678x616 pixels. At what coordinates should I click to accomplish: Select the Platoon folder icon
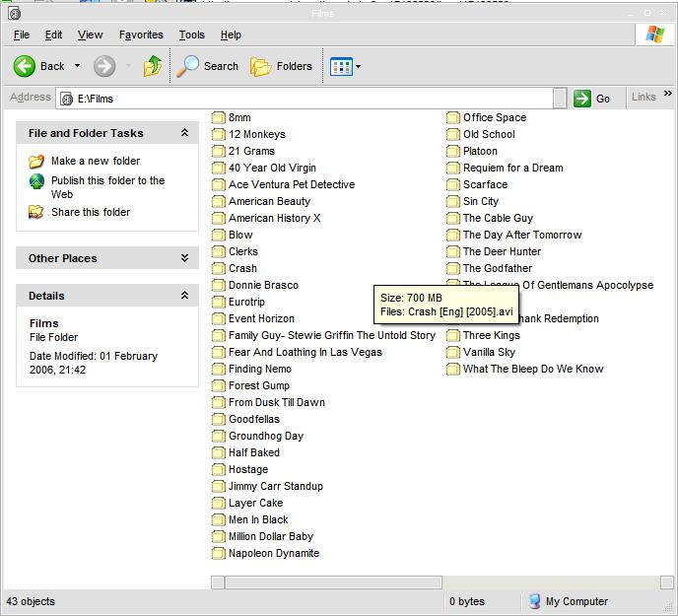(453, 152)
